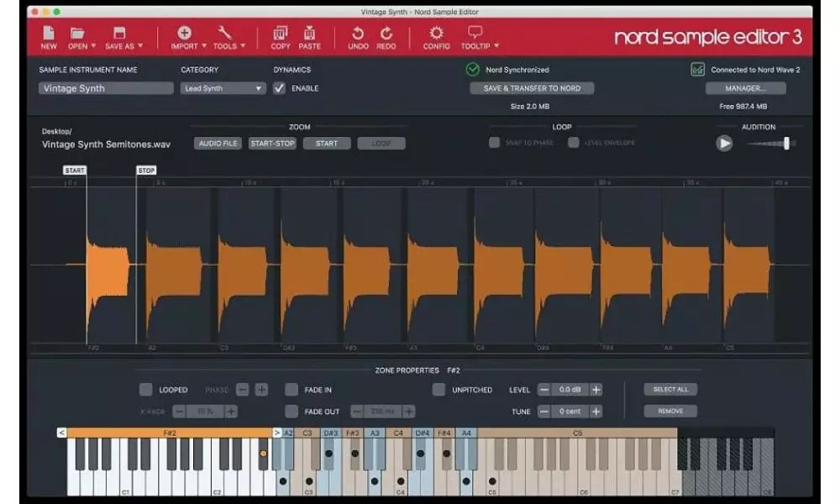Select the D#3 keyboard zone

[x=331, y=433]
